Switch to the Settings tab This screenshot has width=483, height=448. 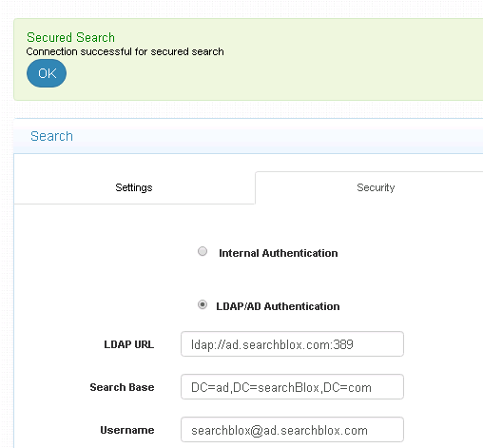point(134,187)
